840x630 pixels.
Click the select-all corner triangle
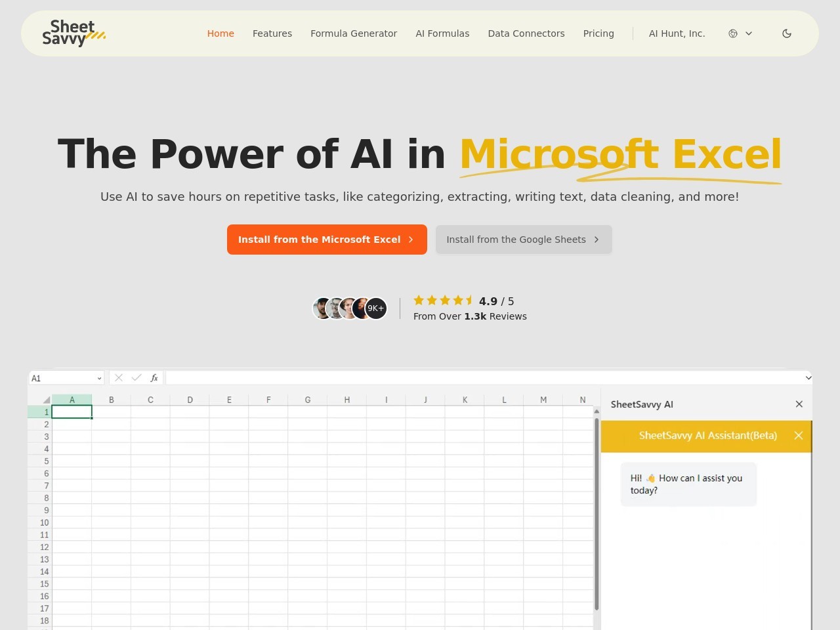point(46,400)
